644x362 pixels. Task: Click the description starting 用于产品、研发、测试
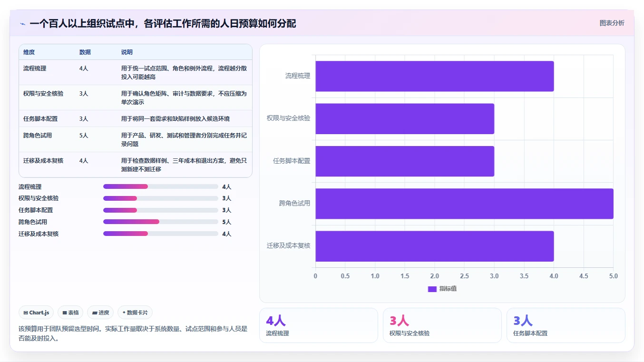click(x=184, y=139)
